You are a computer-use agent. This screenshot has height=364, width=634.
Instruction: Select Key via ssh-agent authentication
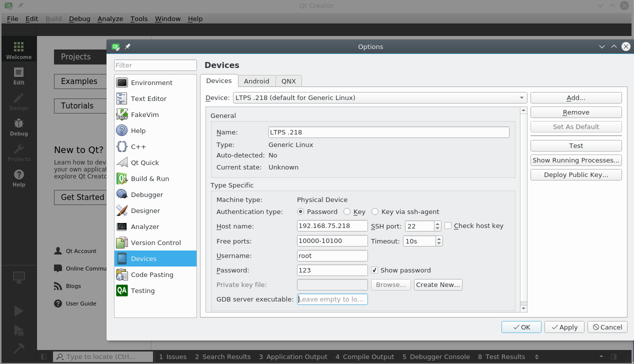[x=375, y=211]
